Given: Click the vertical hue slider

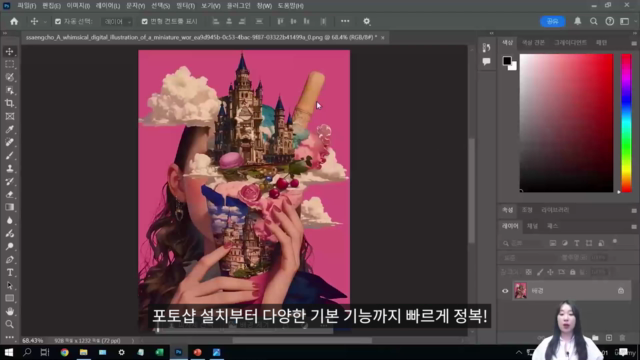Looking at the screenshot, I should (x=626, y=123).
